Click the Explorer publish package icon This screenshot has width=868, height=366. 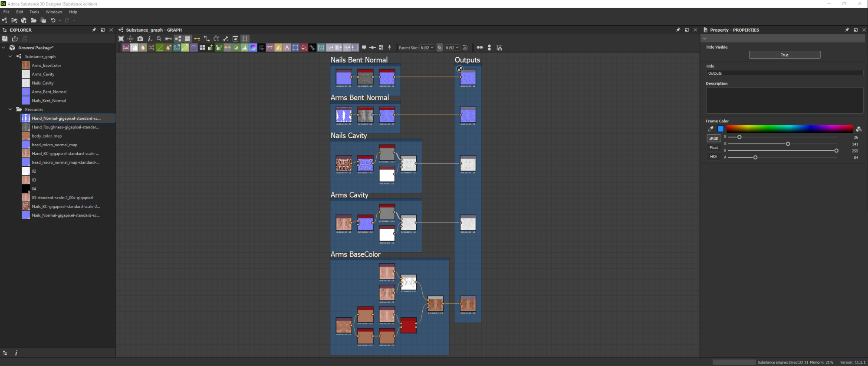click(15, 39)
